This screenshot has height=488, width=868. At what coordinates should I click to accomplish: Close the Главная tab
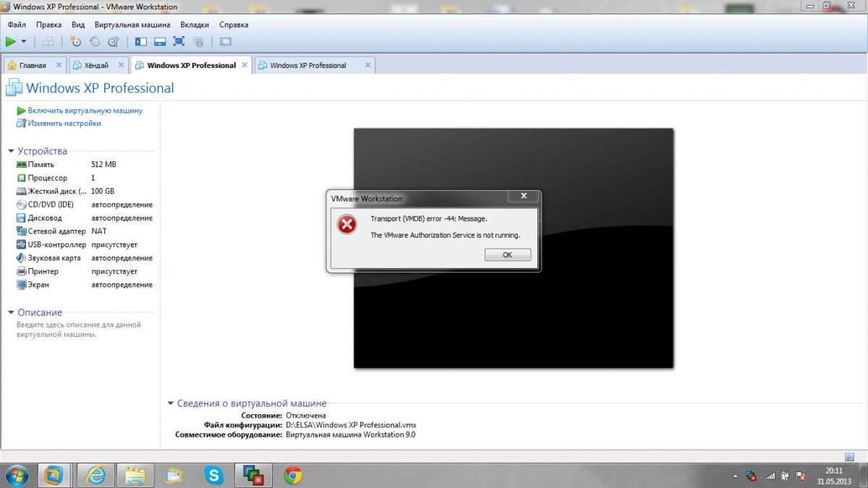pyautogui.click(x=59, y=65)
